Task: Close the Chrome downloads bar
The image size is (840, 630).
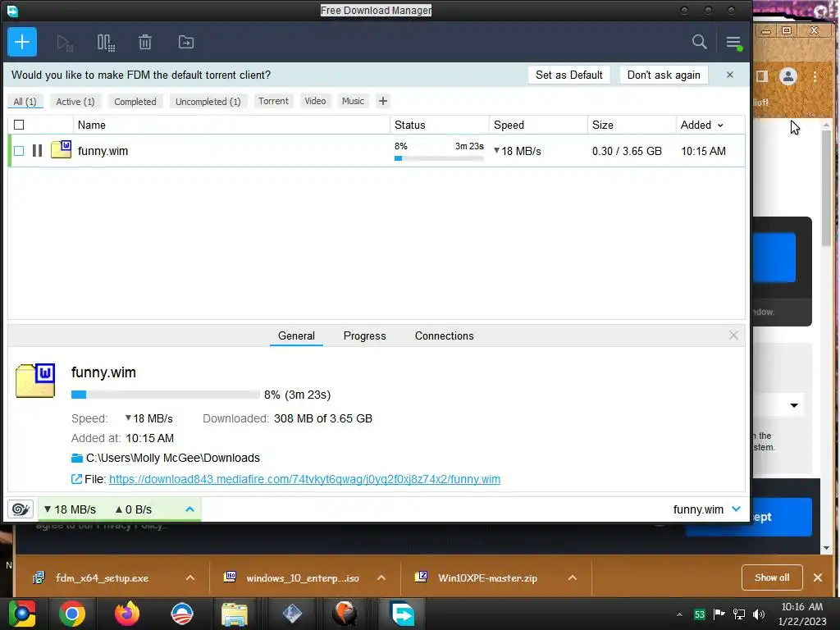Action: click(x=818, y=577)
